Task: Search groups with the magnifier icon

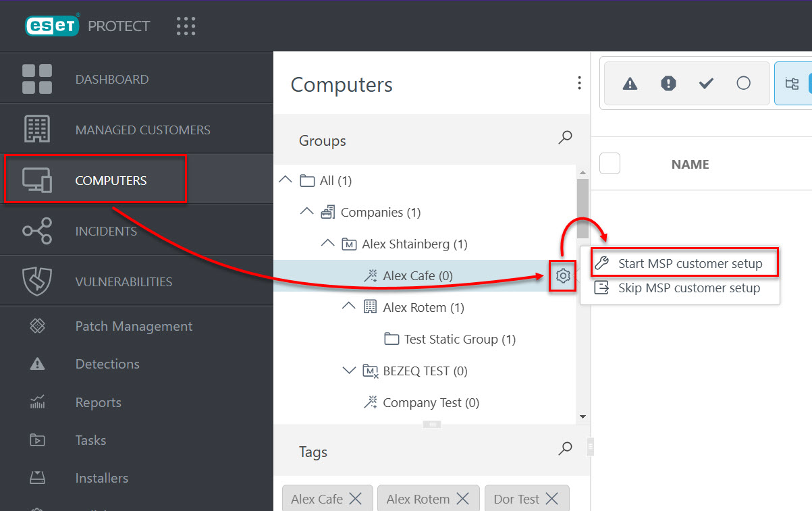Action: pyautogui.click(x=565, y=138)
